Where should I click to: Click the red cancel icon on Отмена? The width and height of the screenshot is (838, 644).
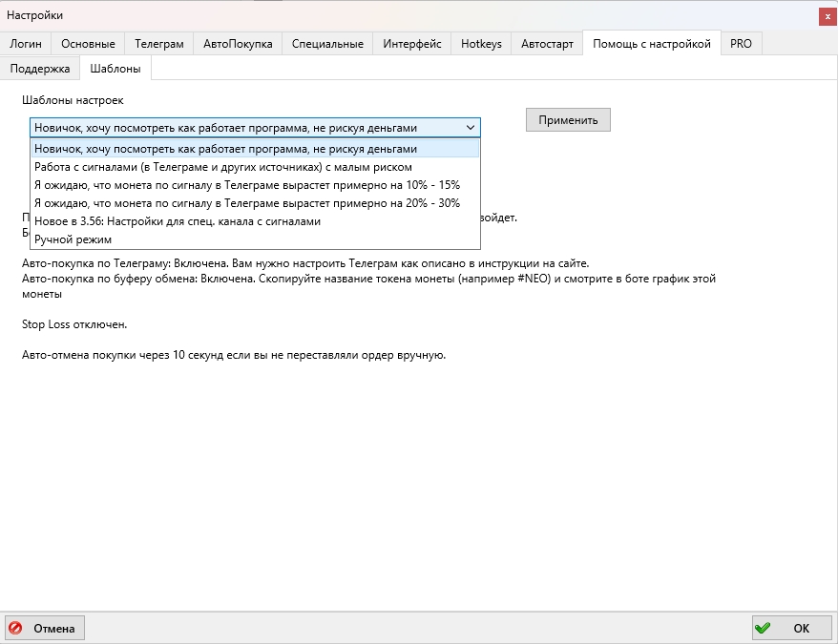(x=15, y=628)
